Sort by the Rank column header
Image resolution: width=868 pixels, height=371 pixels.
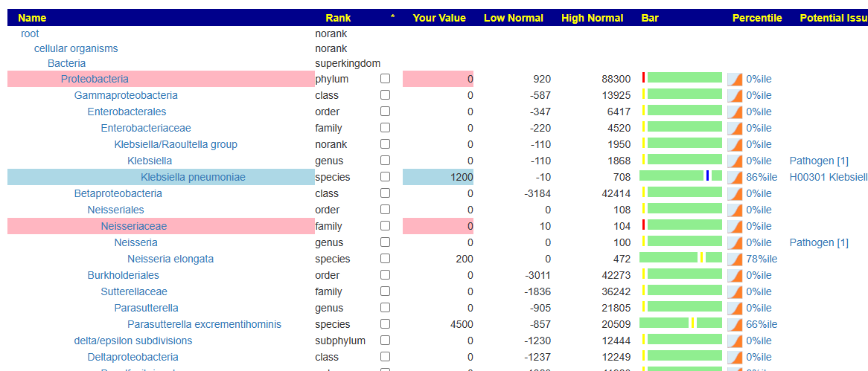pyautogui.click(x=338, y=19)
